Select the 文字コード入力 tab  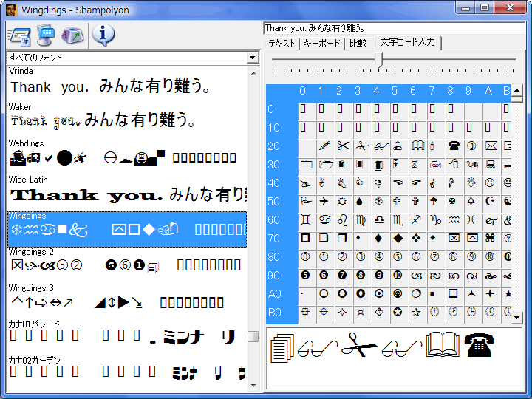(x=407, y=42)
